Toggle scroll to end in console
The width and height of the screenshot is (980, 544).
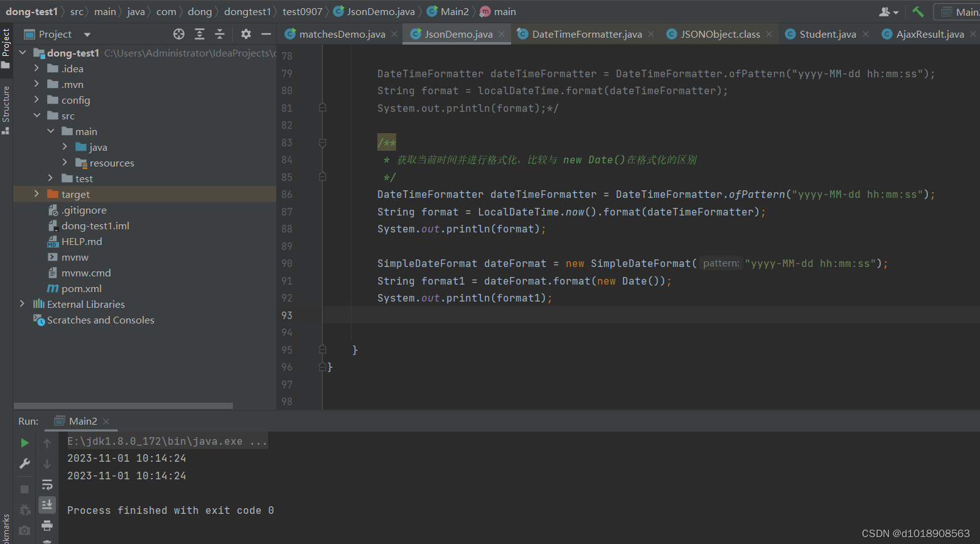coord(47,504)
